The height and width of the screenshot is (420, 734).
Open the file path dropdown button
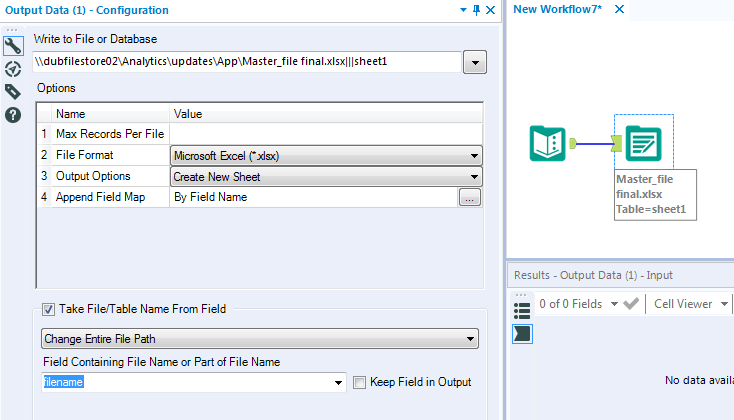tap(475, 62)
